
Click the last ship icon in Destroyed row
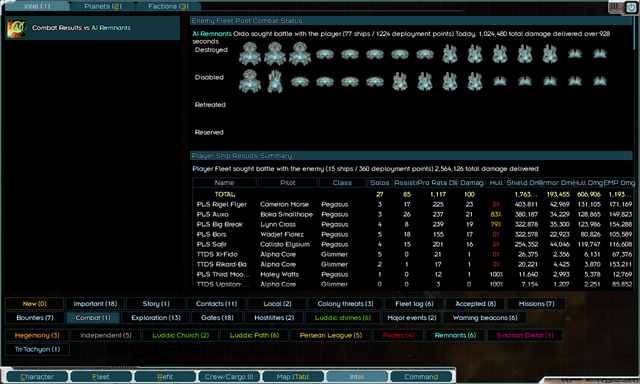pos(600,53)
